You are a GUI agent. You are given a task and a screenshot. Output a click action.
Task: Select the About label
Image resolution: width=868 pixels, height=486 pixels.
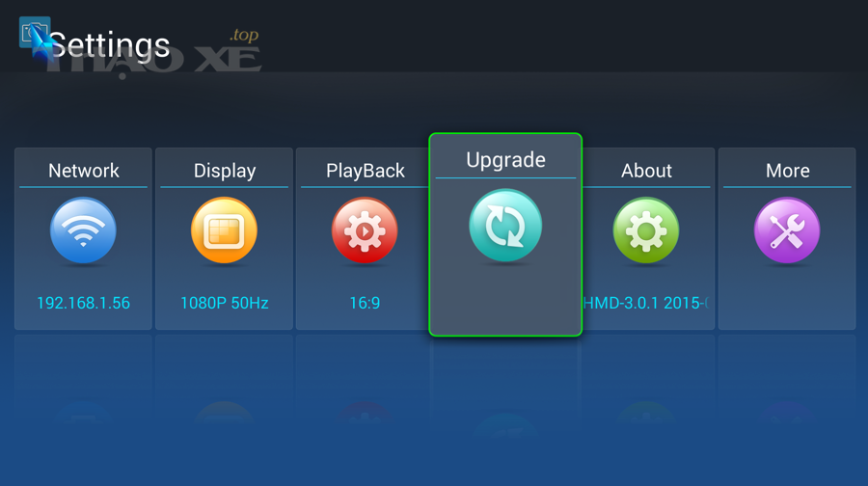click(646, 171)
